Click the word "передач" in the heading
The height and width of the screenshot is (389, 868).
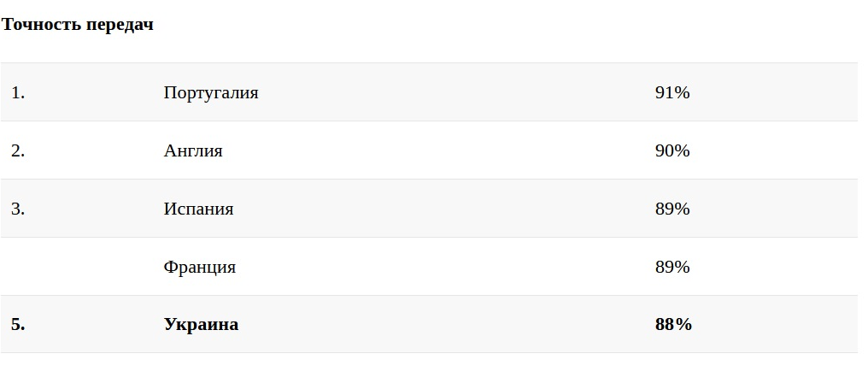point(120,25)
